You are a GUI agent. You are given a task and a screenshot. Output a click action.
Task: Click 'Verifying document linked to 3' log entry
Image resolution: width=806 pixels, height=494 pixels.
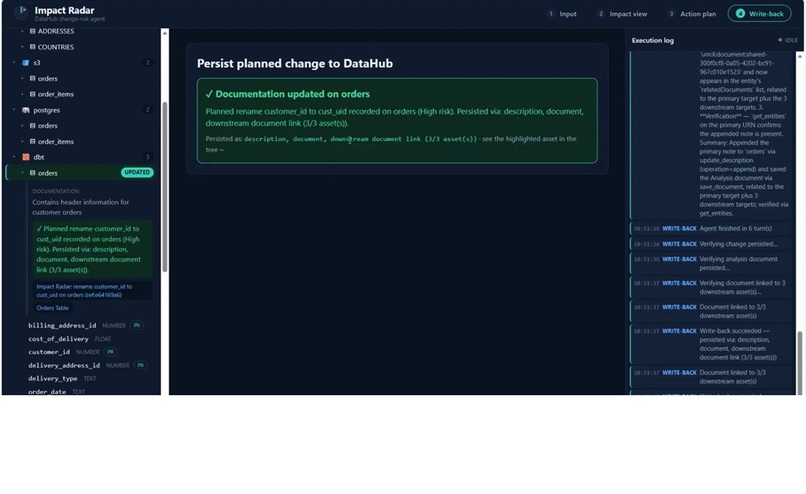[711, 287]
